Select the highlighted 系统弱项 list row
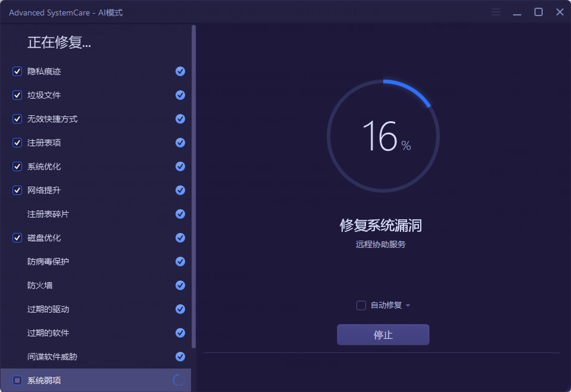 tap(95, 380)
